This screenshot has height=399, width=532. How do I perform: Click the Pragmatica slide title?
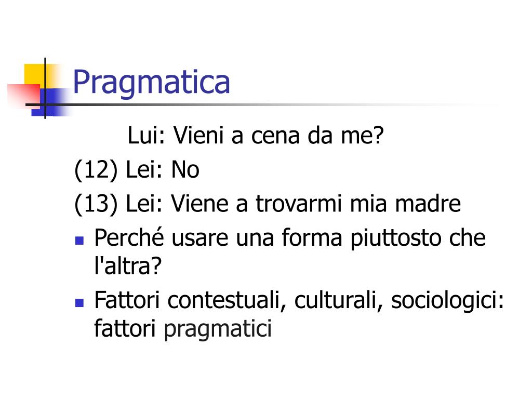[x=151, y=83]
